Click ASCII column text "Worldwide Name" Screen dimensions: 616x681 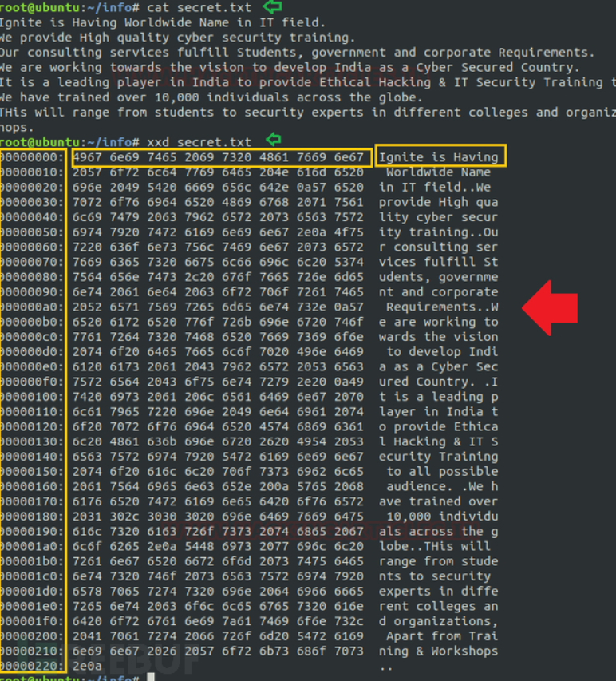click(x=438, y=172)
